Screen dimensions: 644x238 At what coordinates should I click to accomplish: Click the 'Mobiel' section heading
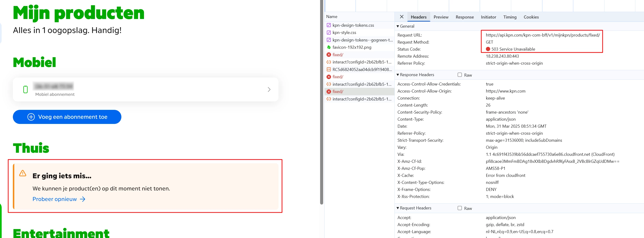click(34, 62)
